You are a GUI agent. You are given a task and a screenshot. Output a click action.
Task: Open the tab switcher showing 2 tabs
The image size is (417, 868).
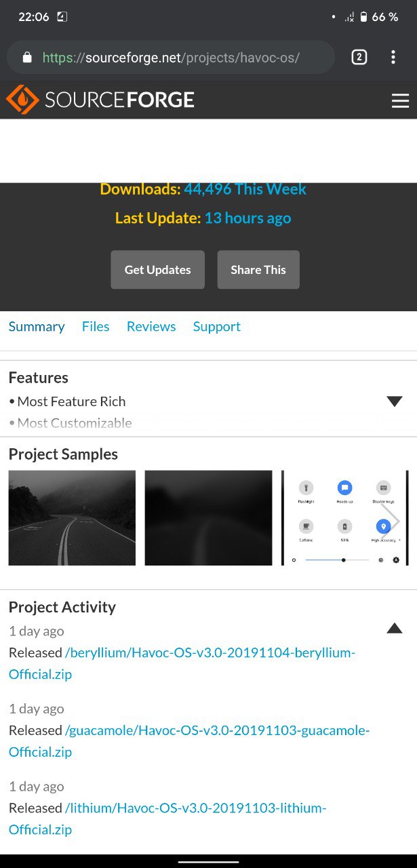click(359, 58)
